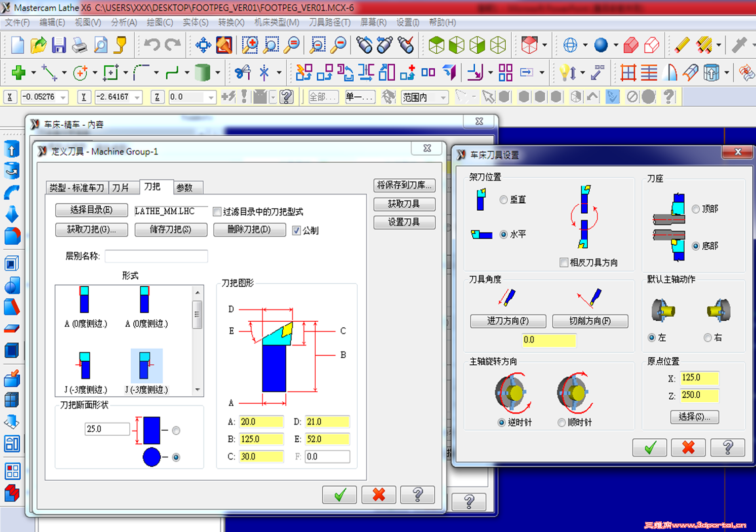Click the Undo arrow icon

coord(152,45)
